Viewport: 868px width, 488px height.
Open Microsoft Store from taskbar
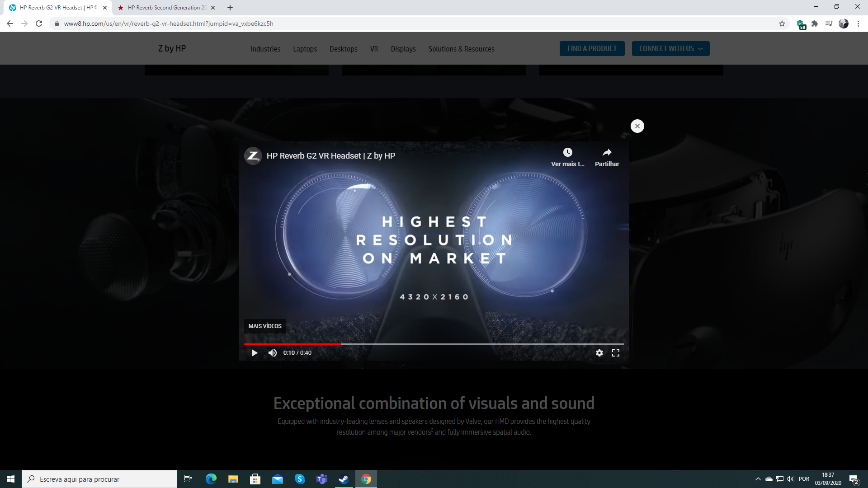click(255, 479)
